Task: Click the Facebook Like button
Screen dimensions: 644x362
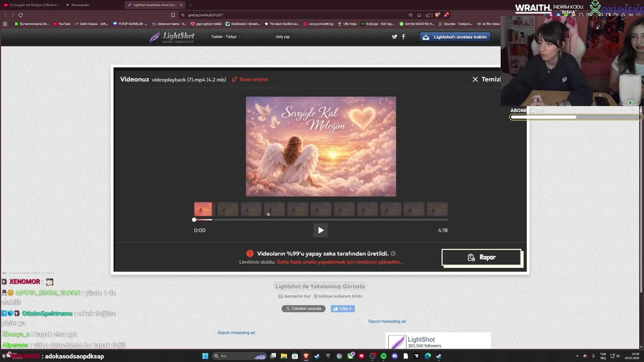Action: tap(343, 309)
